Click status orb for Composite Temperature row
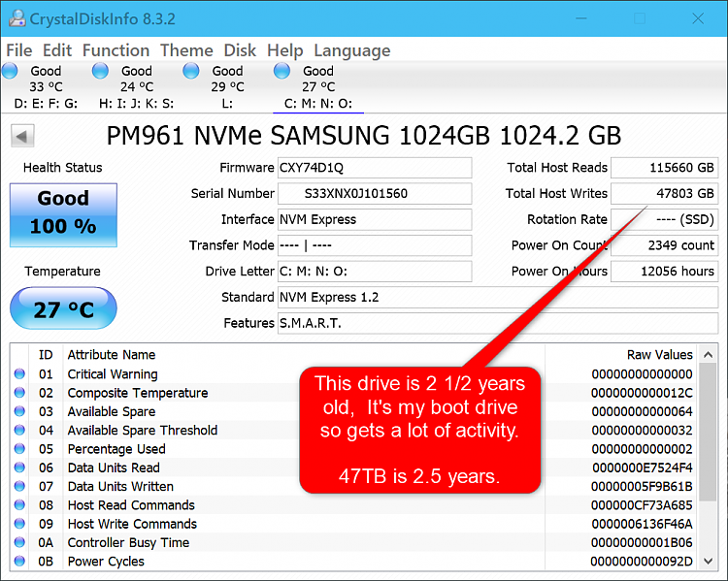Viewport: 728px width, 581px height. tap(19, 393)
